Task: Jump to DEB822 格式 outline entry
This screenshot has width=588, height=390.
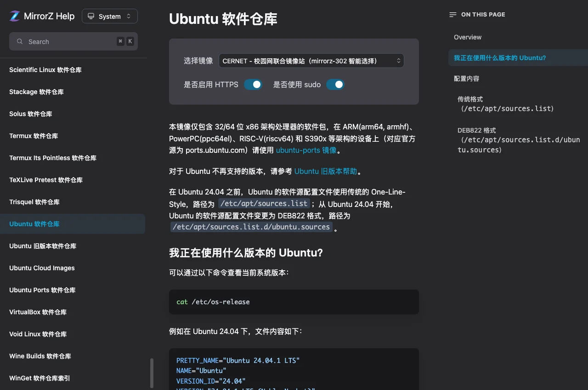Action: 519,140
